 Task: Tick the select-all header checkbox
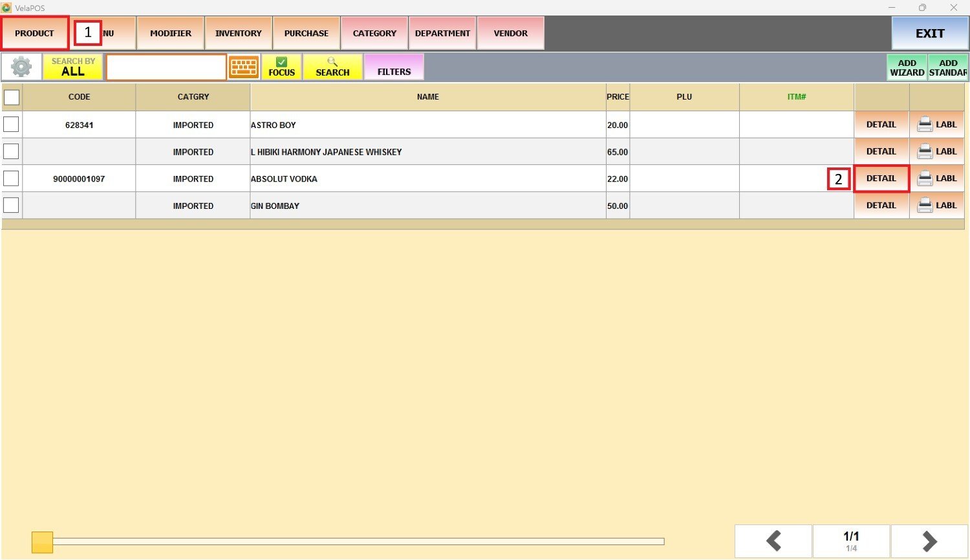(x=12, y=97)
